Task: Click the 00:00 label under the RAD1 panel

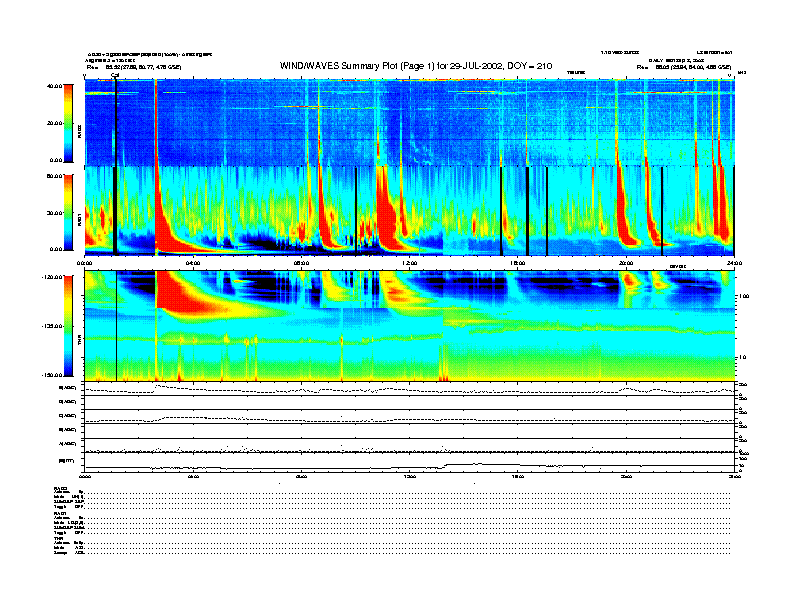Action: coord(84,263)
